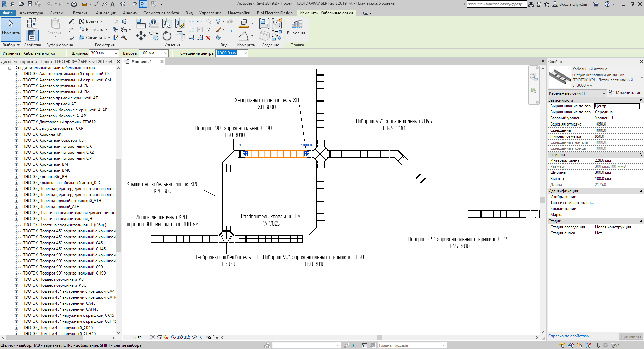The height and width of the screenshot is (349, 644).
Task: Select Mirror - Pick Axis tool
Action: (167, 23)
